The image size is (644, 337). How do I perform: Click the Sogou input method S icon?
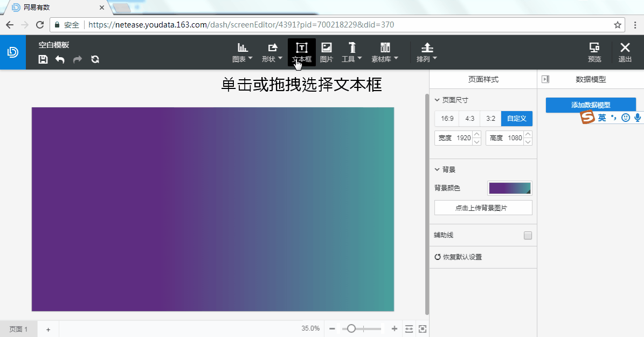click(587, 117)
